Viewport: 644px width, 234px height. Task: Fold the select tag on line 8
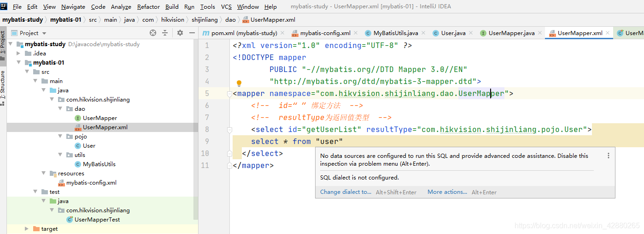pyautogui.click(x=229, y=130)
